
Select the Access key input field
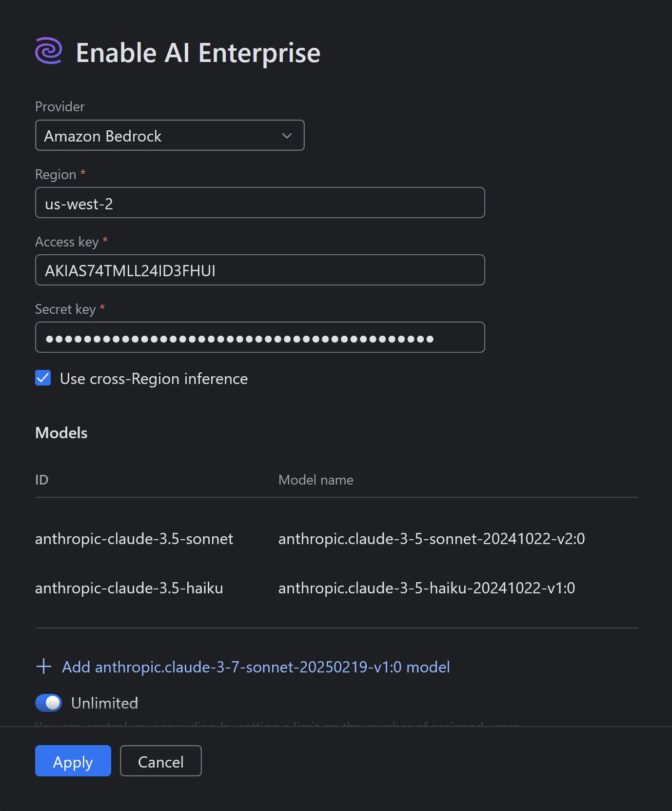[260, 269]
